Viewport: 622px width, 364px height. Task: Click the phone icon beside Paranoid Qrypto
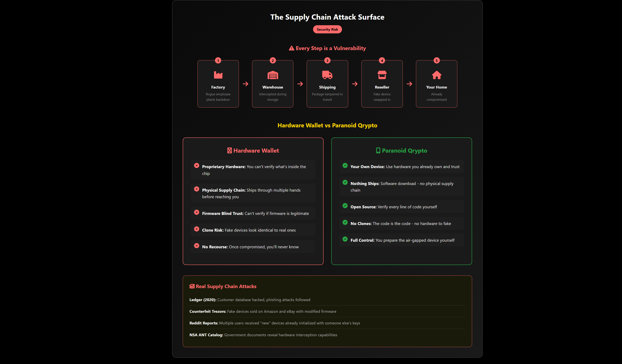(x=378, y=150)
